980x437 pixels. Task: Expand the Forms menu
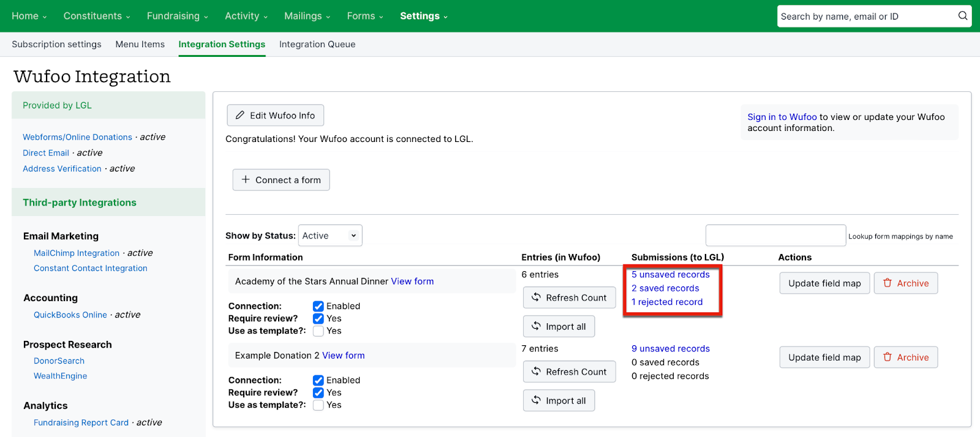(x=365, y=16)
